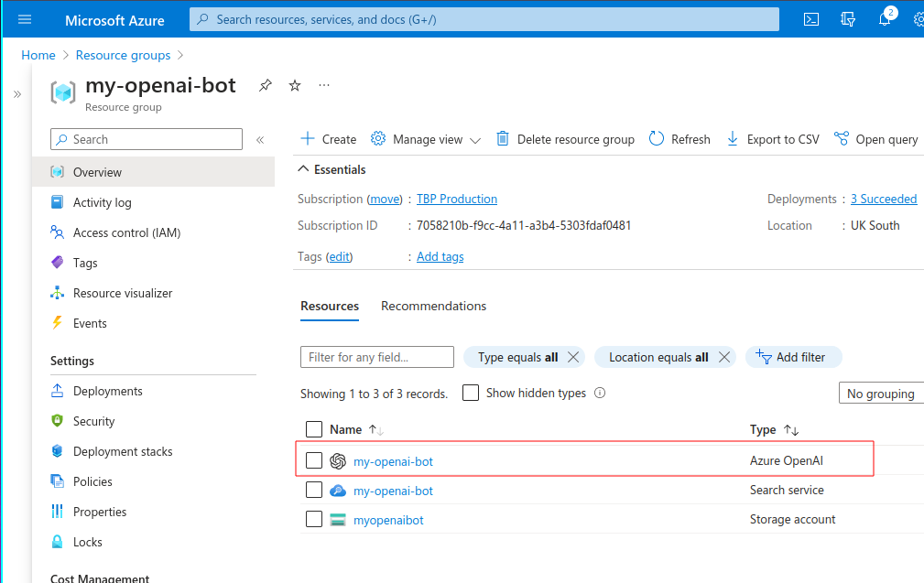The image size is (924, 583).
Task: Click the Tags menu icon
Action: tap(57, 262)
